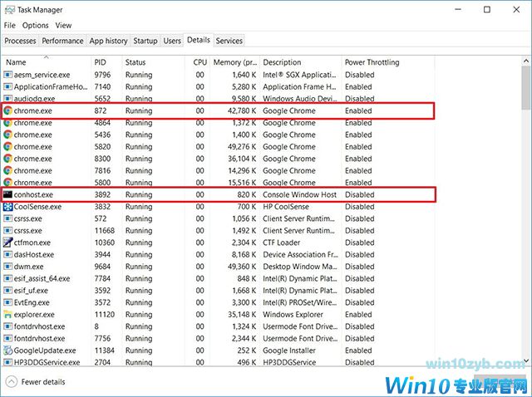Click Chrome icon for PID 5820
Viewport: 532px width, 397px height.
7,146
